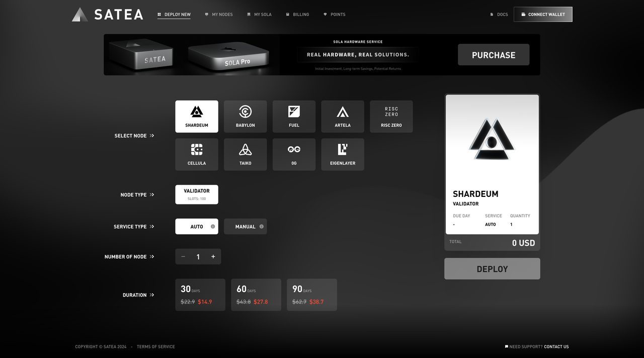Screen dimensions: 644x358
Task: Select the RISC Zero node
Action: [391, 116]
